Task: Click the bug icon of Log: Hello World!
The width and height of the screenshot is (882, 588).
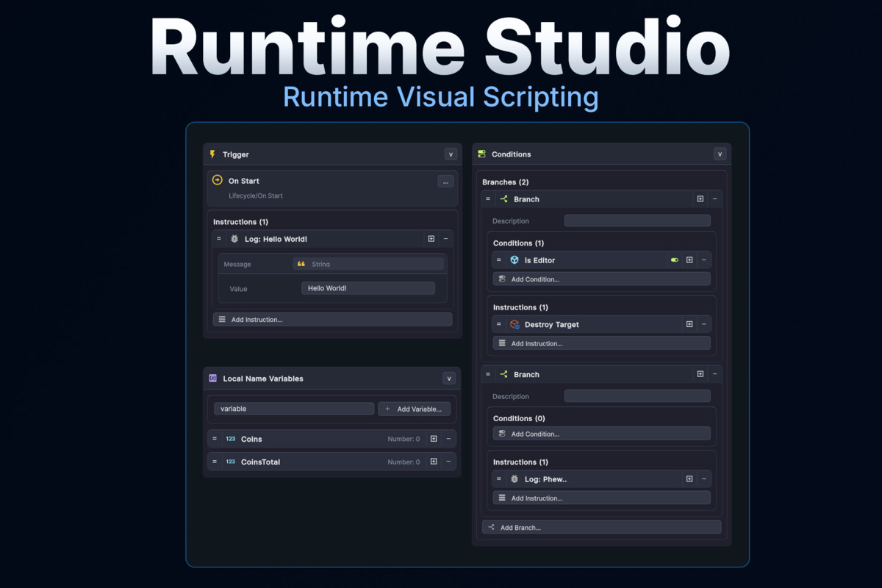Action: [234, 239]
